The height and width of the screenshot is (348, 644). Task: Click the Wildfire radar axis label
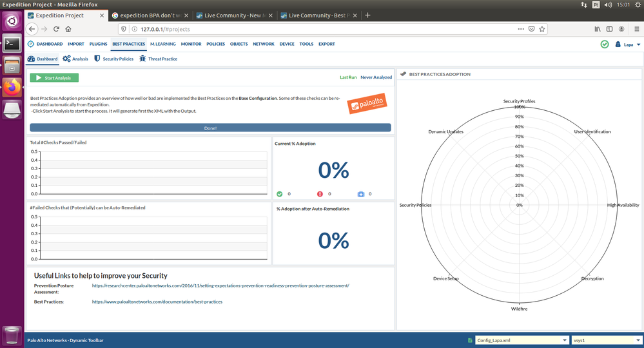pos(519,309)
